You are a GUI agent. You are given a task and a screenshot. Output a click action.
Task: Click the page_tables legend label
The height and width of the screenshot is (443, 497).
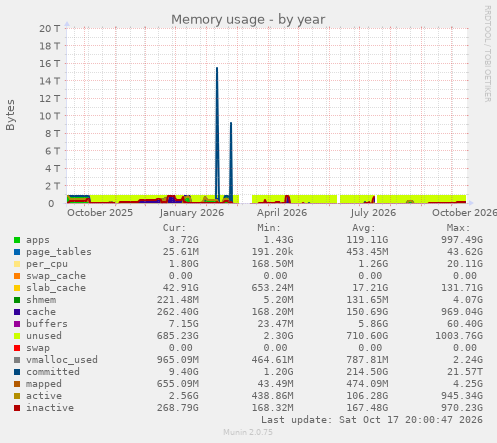[x=59, y=252]
